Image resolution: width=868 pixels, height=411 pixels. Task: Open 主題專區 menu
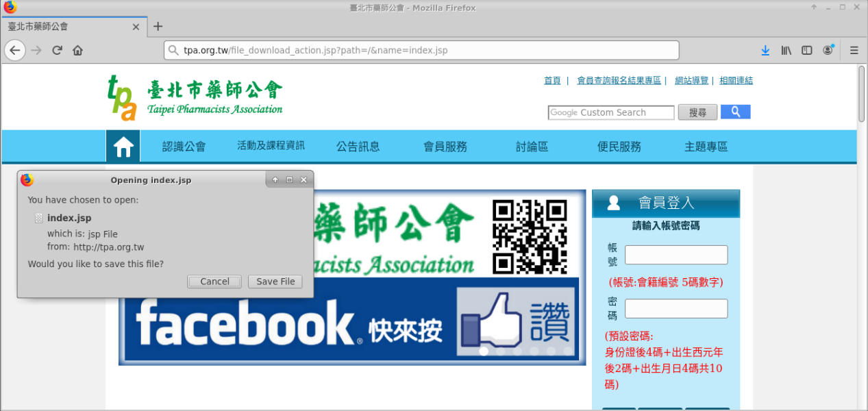(x=706, y=147)
